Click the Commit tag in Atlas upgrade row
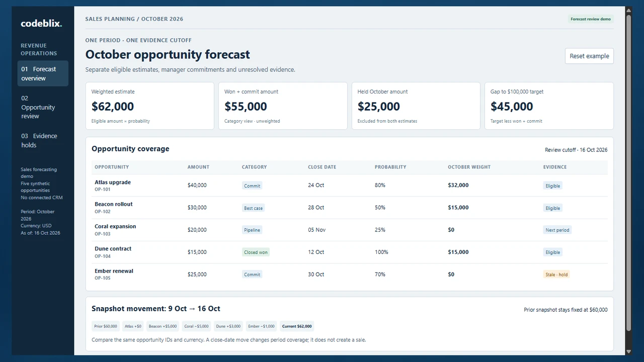Screen dimensions: 644x362 click(252, 186)
